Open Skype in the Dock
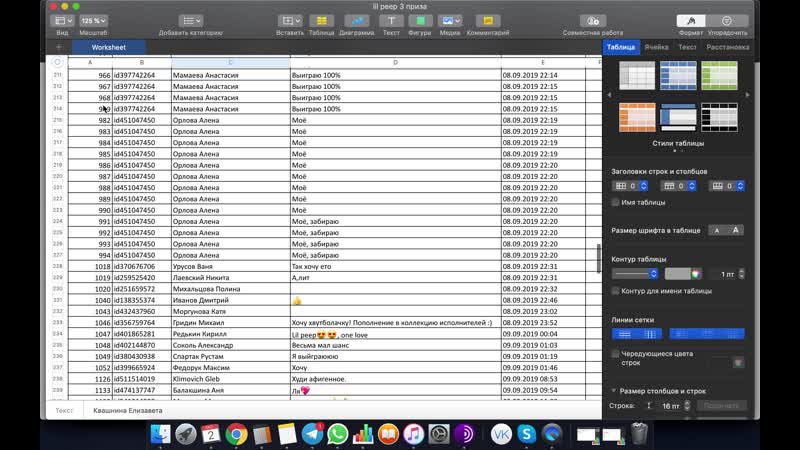Image resolution: width=800 pixels, height=450 pixels. [x=527, y=434]
